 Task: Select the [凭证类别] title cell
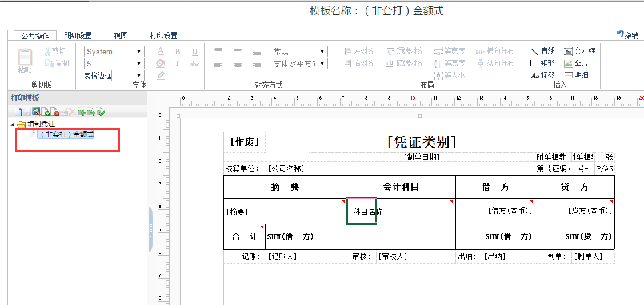[x=422, y=142]
